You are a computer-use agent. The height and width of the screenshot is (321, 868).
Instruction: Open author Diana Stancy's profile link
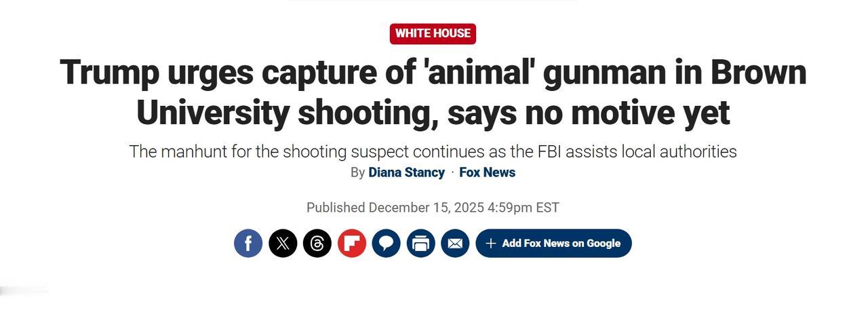406,172
